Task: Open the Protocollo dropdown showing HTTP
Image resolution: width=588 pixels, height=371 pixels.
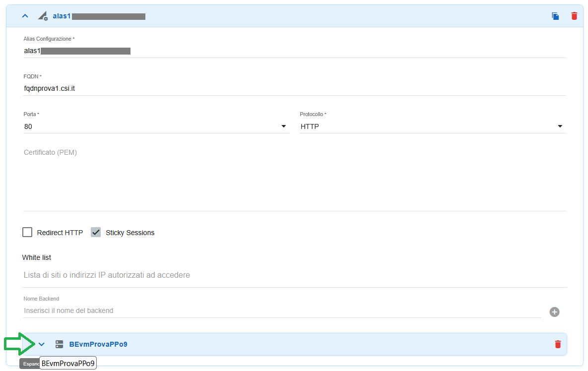Action: click(433, 126)
